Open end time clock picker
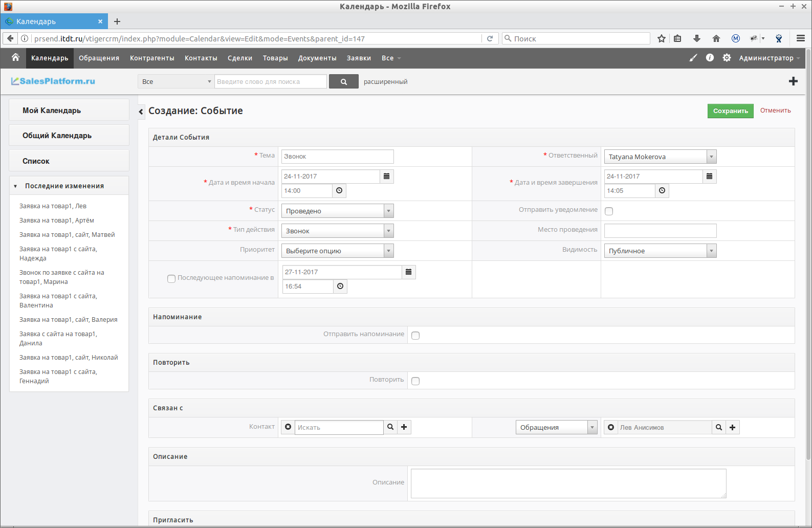812x528 pixels. tap(662, 190)
